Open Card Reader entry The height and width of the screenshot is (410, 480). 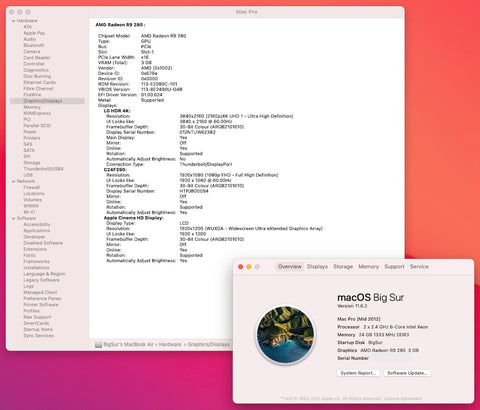point(37,58)
